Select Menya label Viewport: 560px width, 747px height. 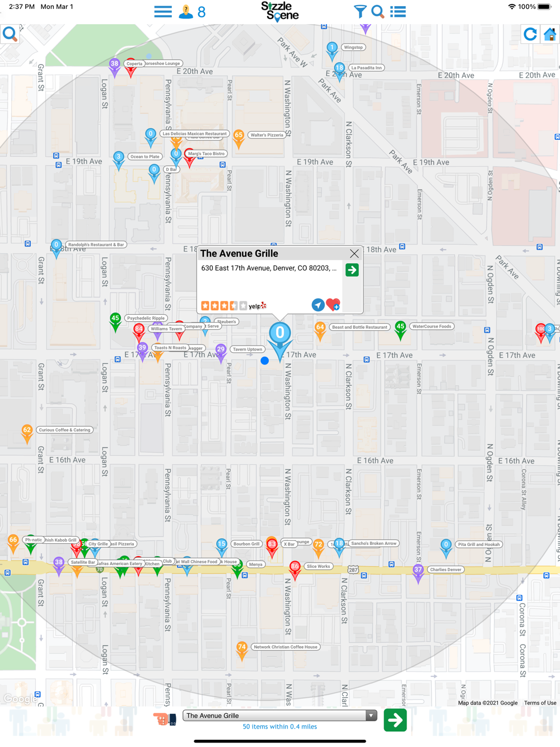click(256, 564)
